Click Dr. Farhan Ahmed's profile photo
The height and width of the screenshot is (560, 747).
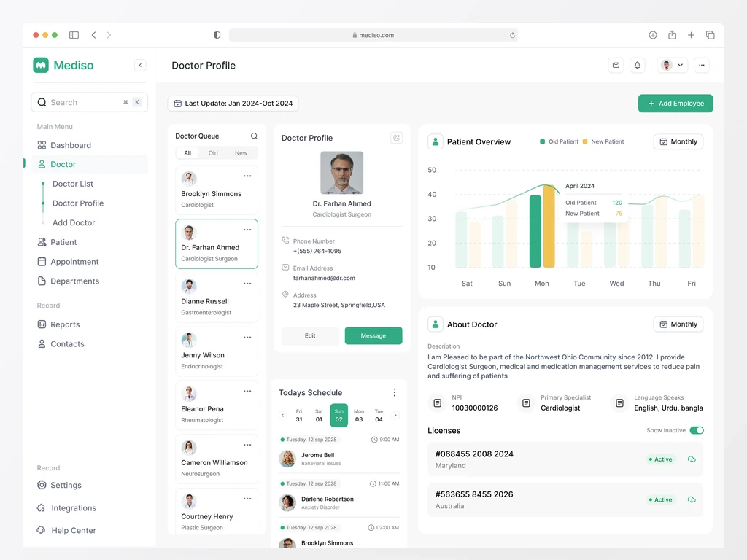point(342,173)
